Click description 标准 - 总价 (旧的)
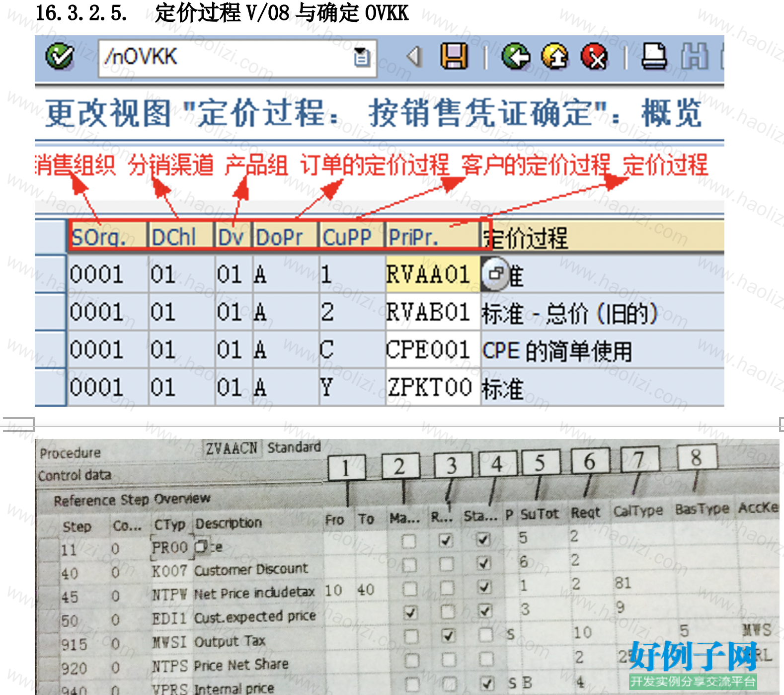 [570, 314]
